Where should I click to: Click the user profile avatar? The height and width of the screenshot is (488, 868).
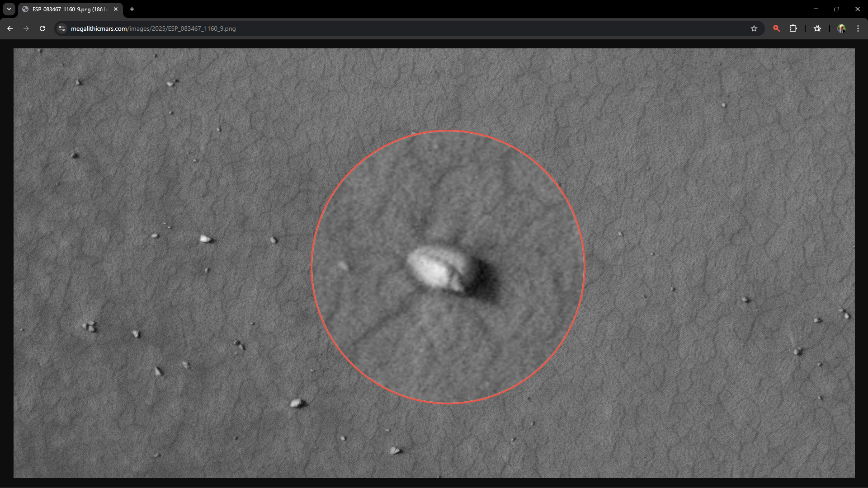point(841,28)
